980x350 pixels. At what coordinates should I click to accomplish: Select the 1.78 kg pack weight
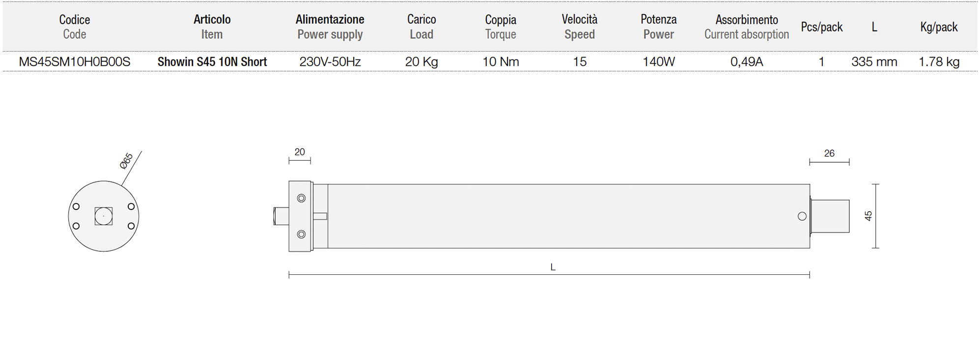(939, 62)
